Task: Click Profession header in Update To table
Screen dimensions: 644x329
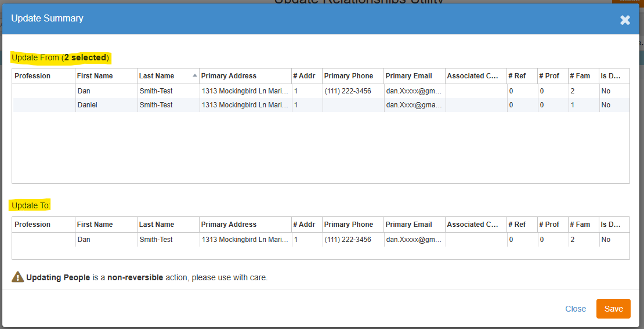Action: [44, 225]
